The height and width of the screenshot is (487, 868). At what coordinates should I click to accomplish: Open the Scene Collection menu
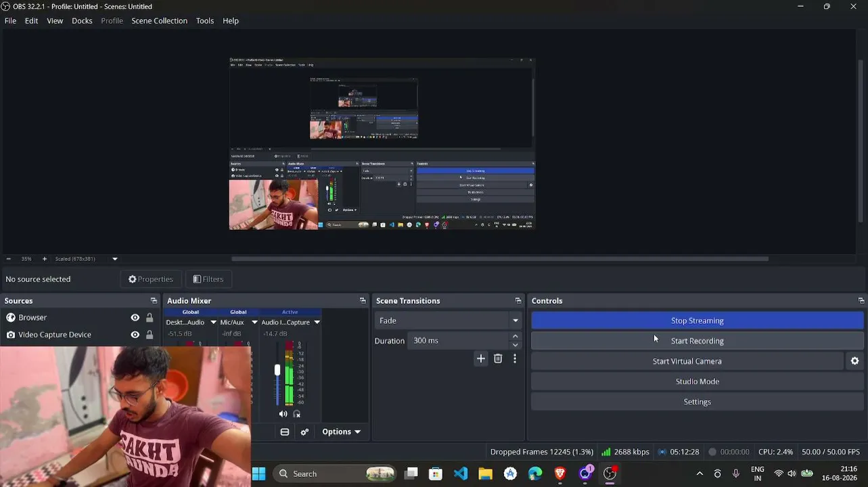click(159, 21)
